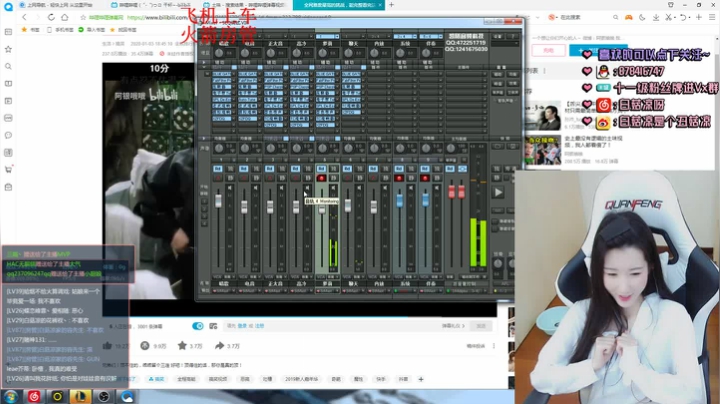
Task: Bookmark page with address bar star
Action: click(83, 17)
